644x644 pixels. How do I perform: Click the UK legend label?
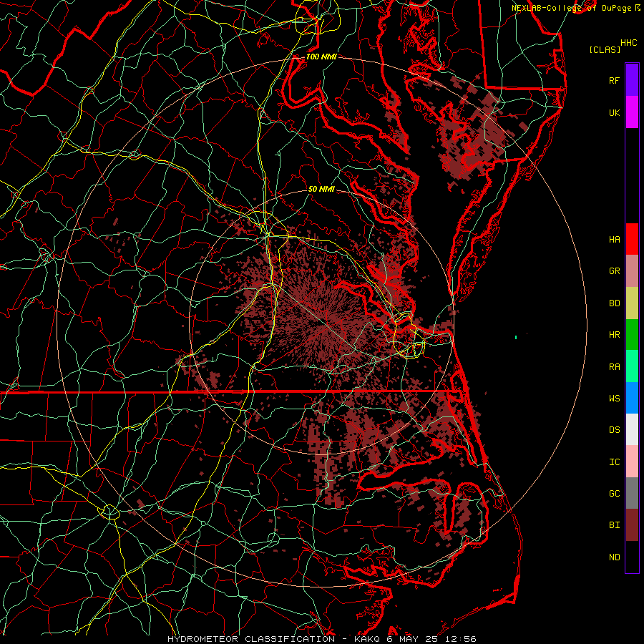pos(615,112)
